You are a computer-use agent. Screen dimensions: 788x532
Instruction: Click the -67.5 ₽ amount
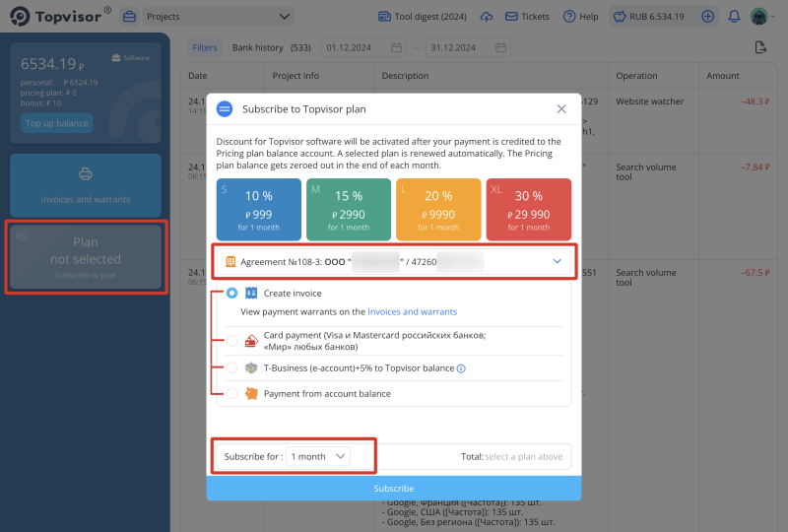pyautogui.click(x=755, y=273)
